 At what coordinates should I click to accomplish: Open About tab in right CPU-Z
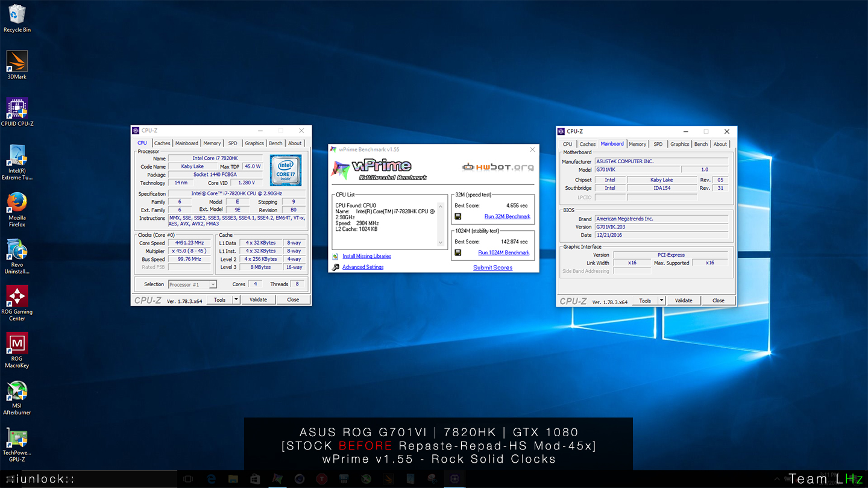tap(720, 144)
